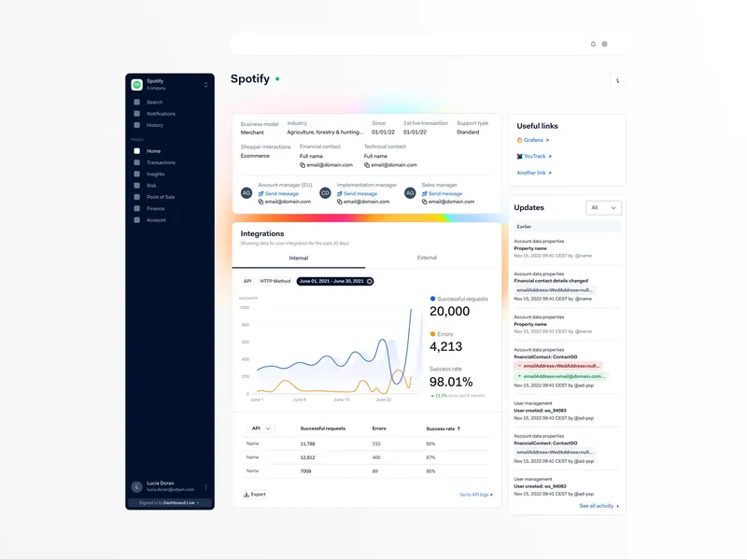The width and height of the screenshot is (747, 560).
Task: Copy the Implementation manager email icon
Action: point(340,202)
